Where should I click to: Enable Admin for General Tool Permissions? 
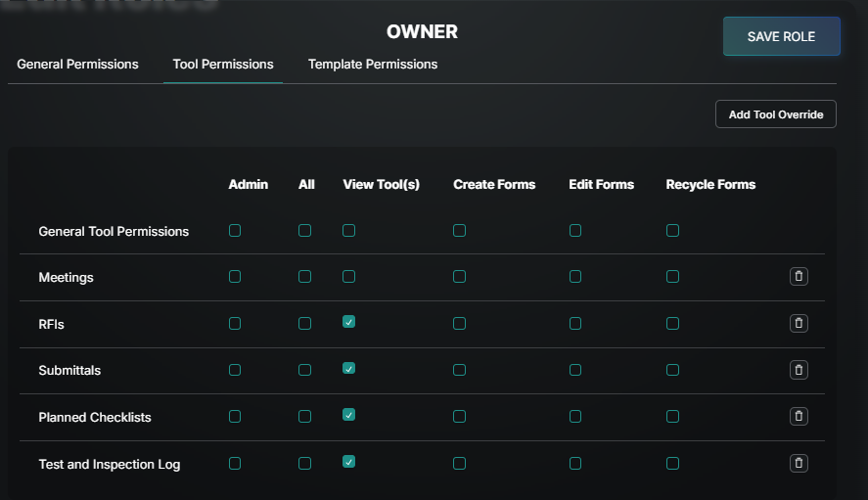click(x=235, y=231)
